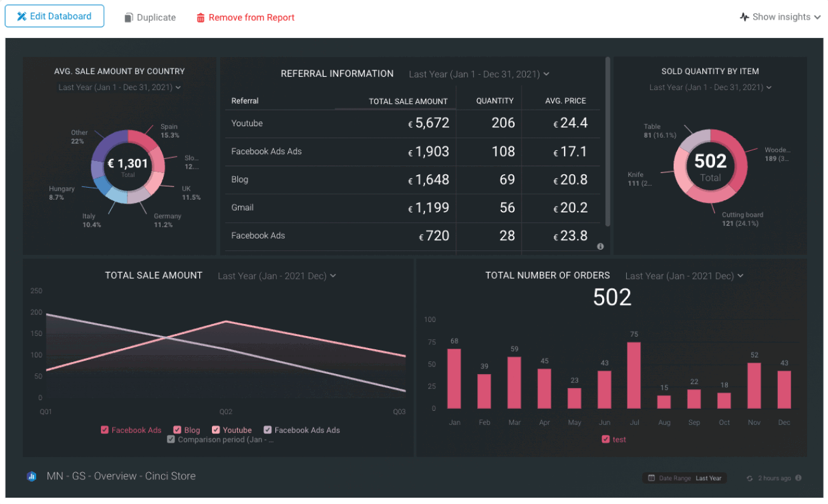This screenshot has width=828, height=504.
Task: Click the trash icon on Remove from Report
Action: (200, 17)
